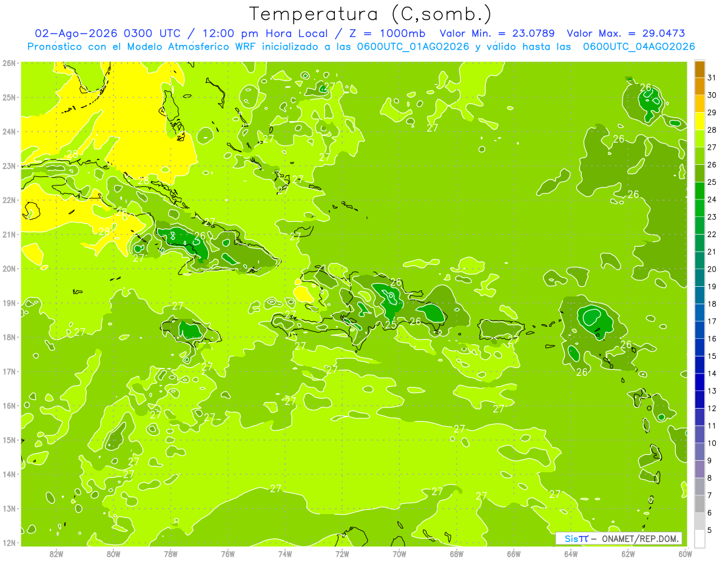The image size is (728, 562).
Task: Select the '02-Ago-2026 0300 UTC' date text
Action: click(x=107, y=33)
